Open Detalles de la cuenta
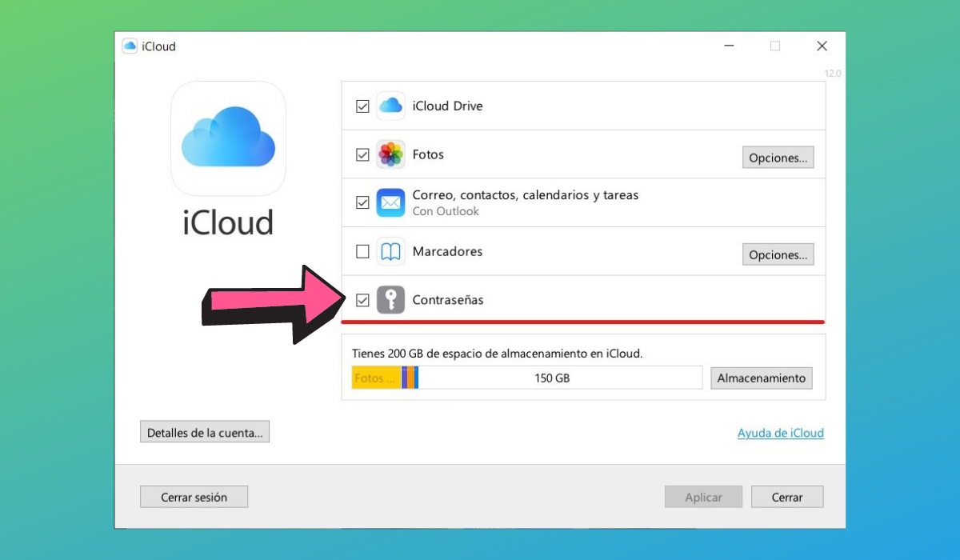 [x=205, y=432]
